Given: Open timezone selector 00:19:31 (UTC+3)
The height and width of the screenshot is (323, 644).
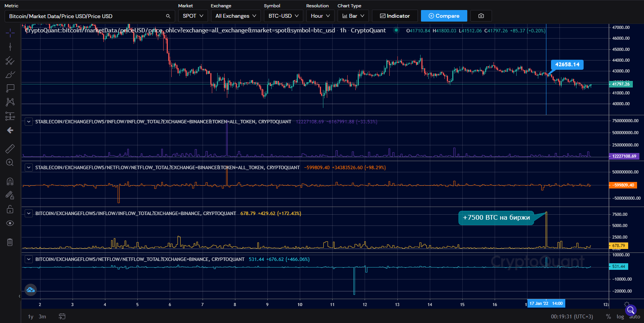Looking at the screenshot, I should (572, 316).
